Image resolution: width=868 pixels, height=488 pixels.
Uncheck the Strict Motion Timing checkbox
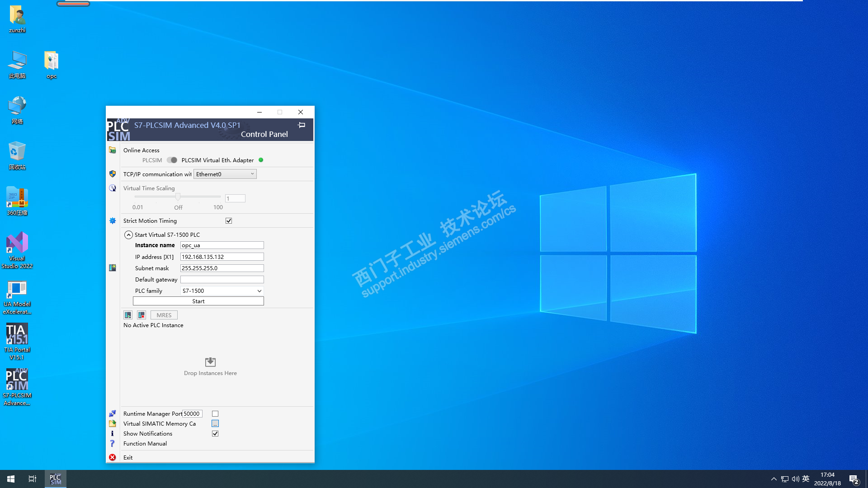229,221
